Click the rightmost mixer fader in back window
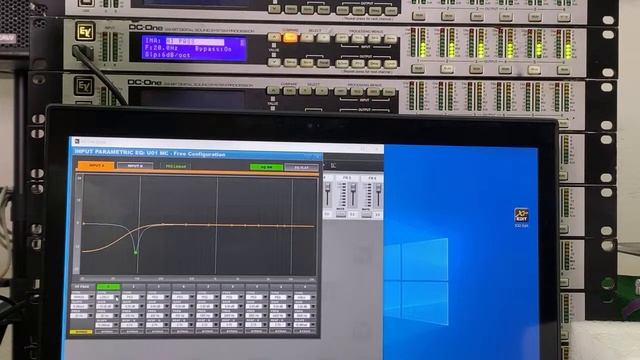Image resolution: width=640 pixels, height=360 pixels. tap(378, 188)
